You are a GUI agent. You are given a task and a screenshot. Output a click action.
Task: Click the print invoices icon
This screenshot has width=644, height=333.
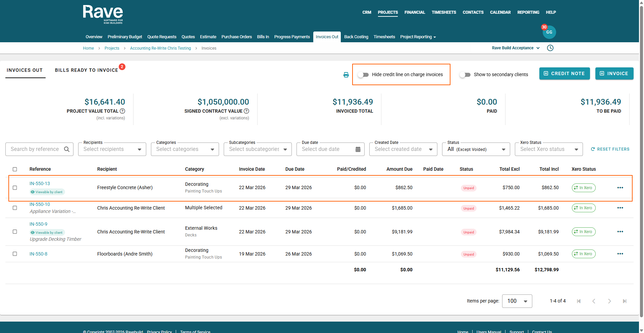(346, 75)
